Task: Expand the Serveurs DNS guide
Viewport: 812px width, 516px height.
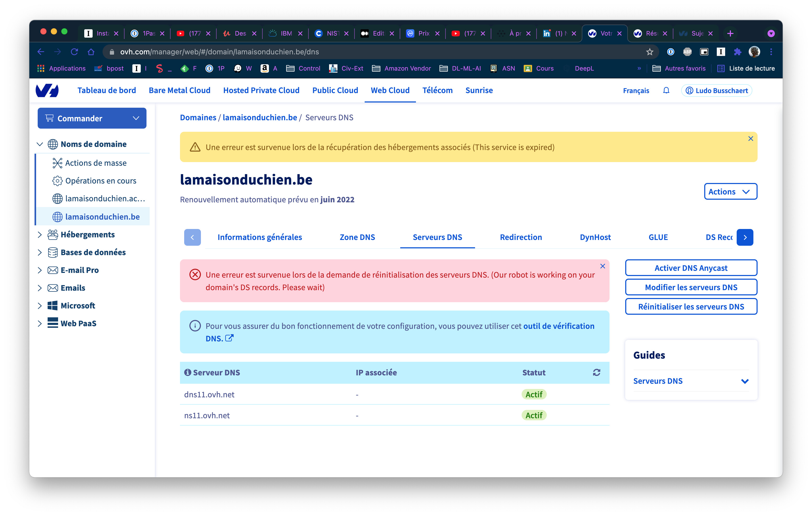Action: tap(691, 381)
